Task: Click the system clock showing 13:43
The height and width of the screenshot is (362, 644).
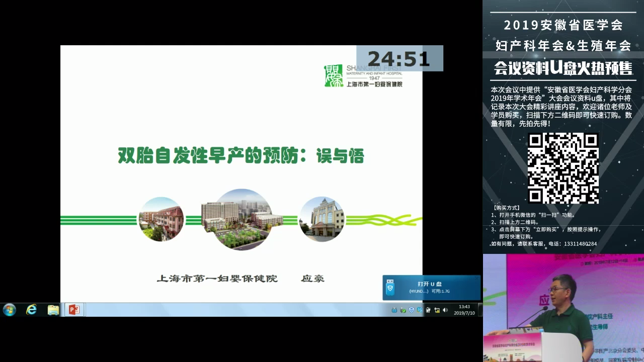Action: [x=464, y=310]
